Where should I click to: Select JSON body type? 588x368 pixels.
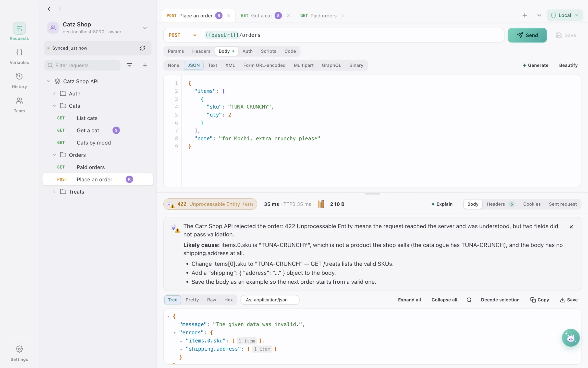tap(194, 65)
